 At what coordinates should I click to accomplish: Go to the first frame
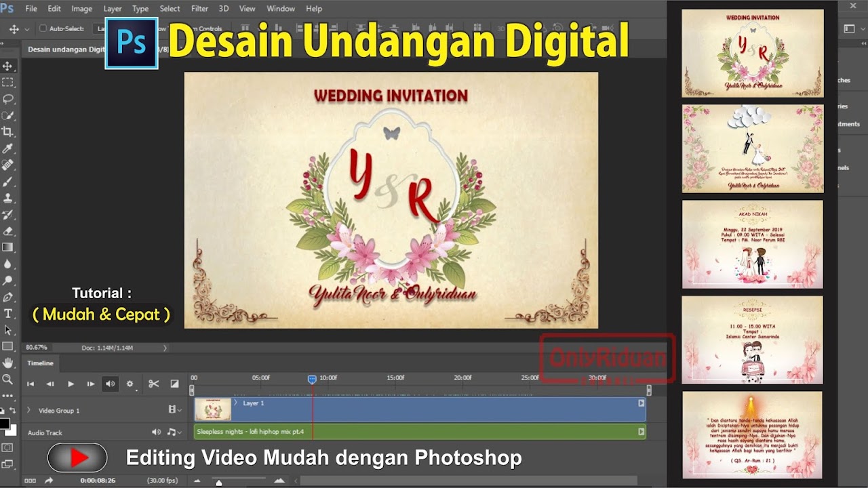31,384
